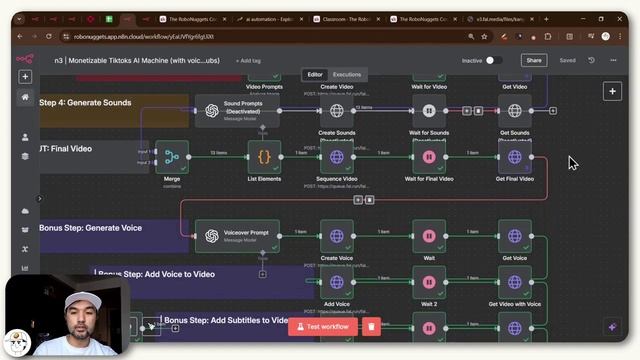
Task: Add node after Get Sounds output
Action: [553, 111]
